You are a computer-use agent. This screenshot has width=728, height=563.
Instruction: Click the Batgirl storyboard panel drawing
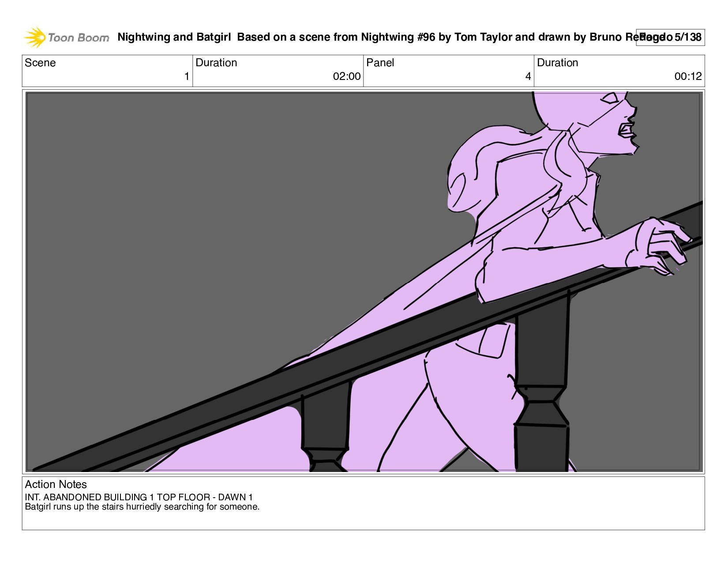coord(364,282)
